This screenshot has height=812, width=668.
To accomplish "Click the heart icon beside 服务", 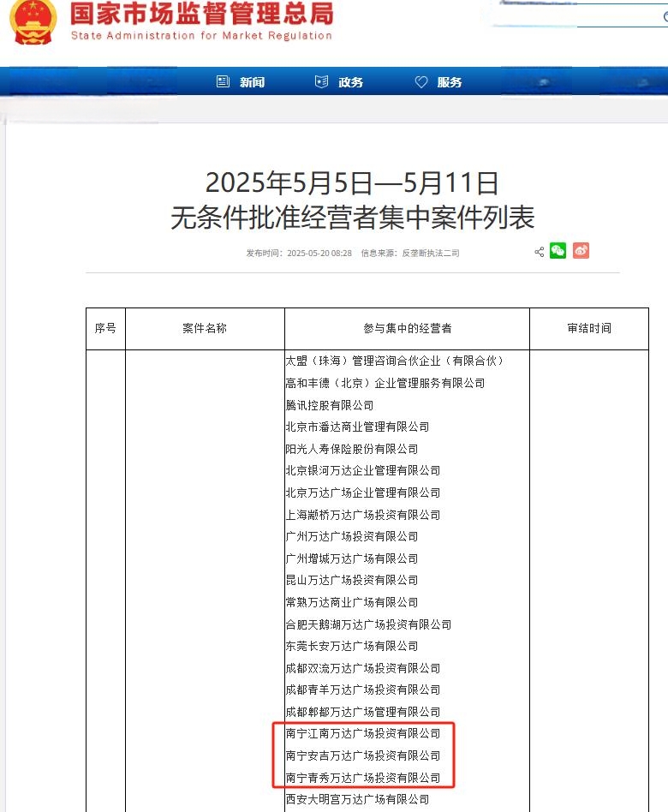I will click(x=421, y=82).
